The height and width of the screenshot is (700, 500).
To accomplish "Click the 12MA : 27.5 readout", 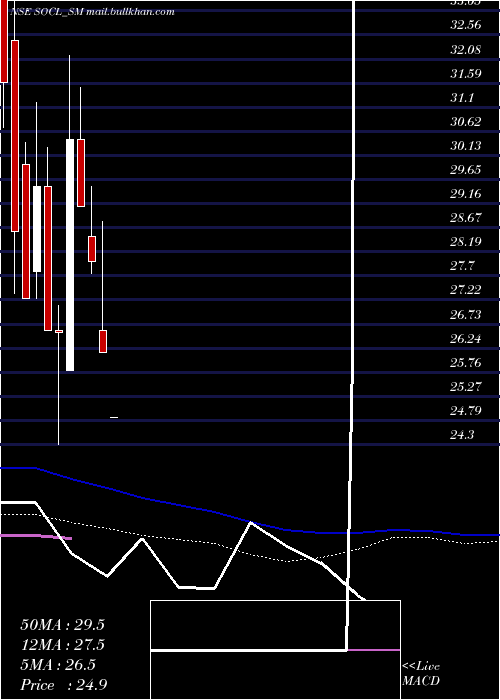I will pos(62,645).
